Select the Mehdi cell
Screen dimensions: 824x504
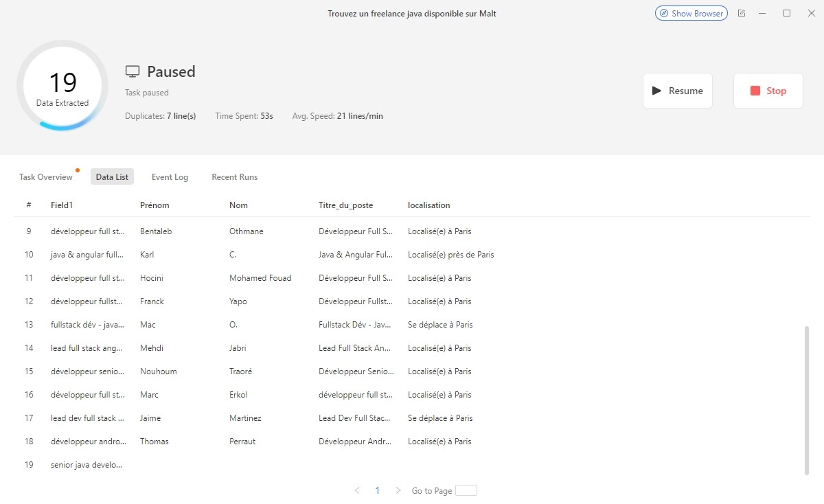(x=152, y=348)
